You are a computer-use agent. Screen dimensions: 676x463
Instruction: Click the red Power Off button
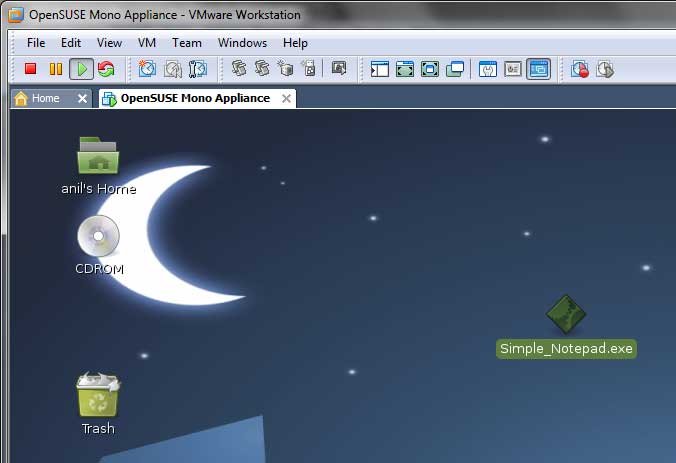click(30, 69)
